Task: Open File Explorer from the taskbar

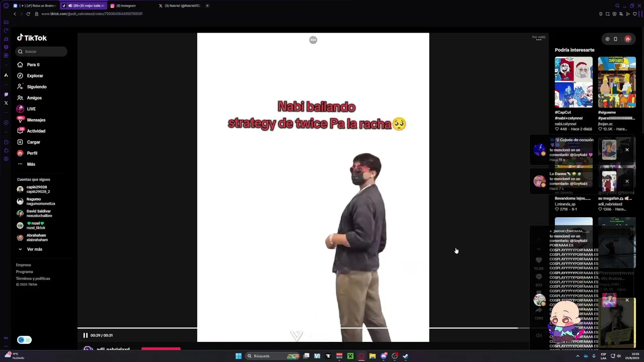Action: click(372, 356)
